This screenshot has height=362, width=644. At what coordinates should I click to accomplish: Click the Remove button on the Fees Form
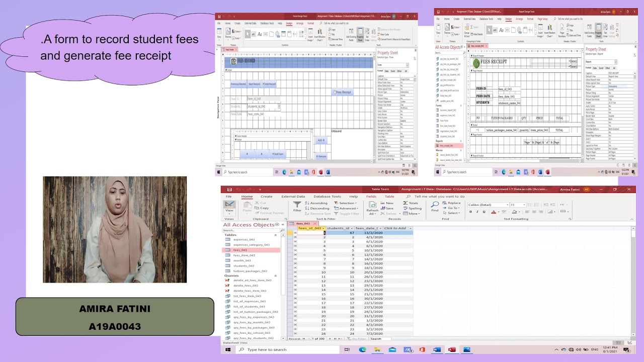pyautogui.click(x=321, y=156)
